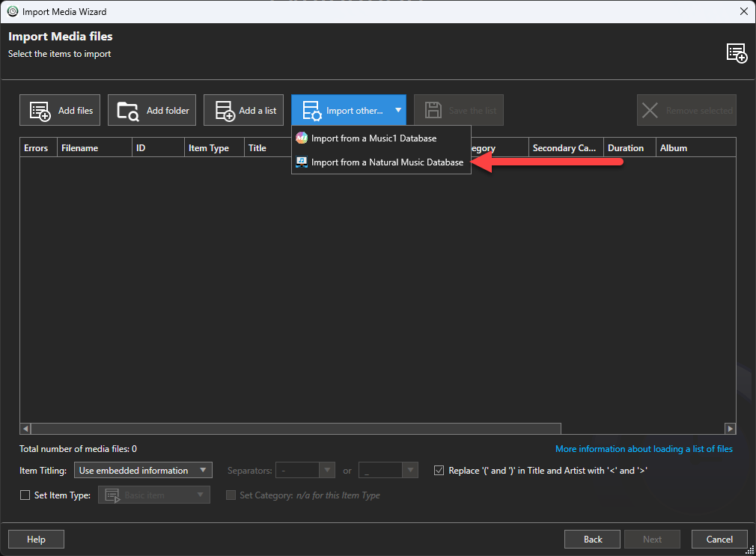Open the Item Titling dropdown

143,470
